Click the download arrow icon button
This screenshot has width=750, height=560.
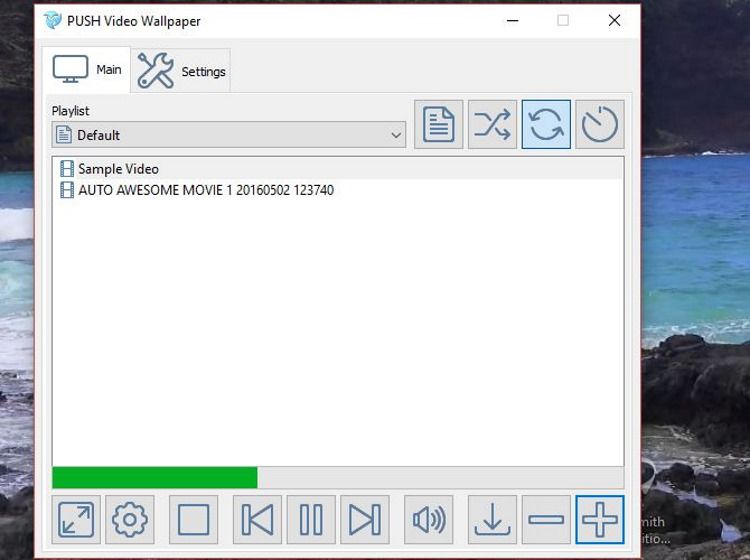click(492, 520)
